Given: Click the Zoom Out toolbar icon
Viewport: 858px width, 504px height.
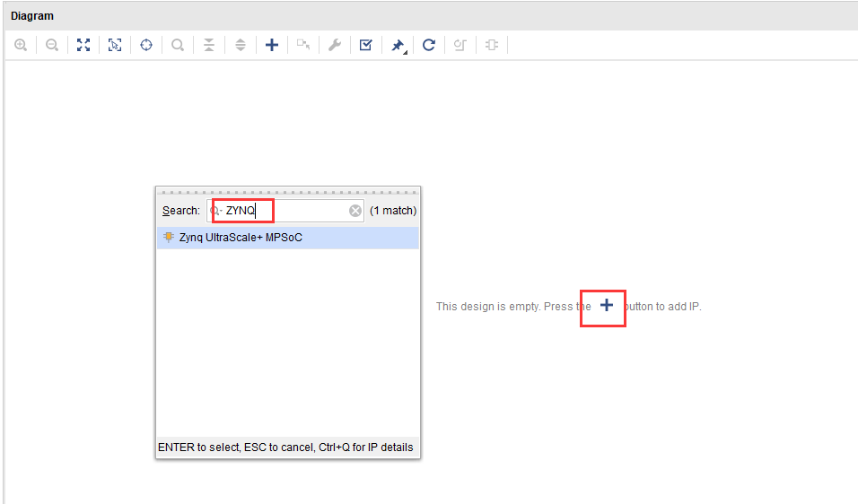Looking at the screenshot, I should (x=52, y=45).
